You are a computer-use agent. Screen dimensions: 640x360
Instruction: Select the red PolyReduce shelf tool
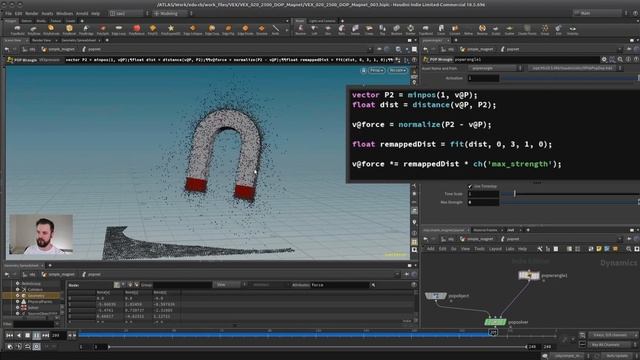(136, 29)
